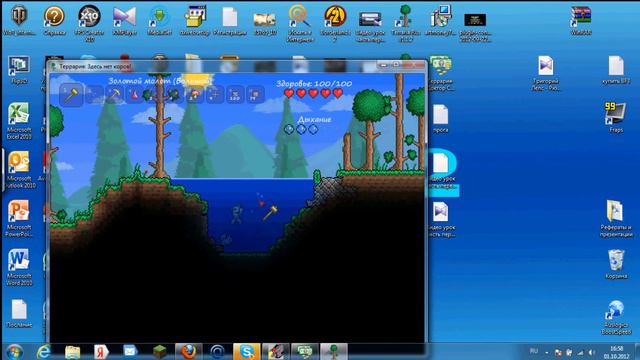Select the прога file on desktop
The image size is (640, 360).
(x=440, y=118)
